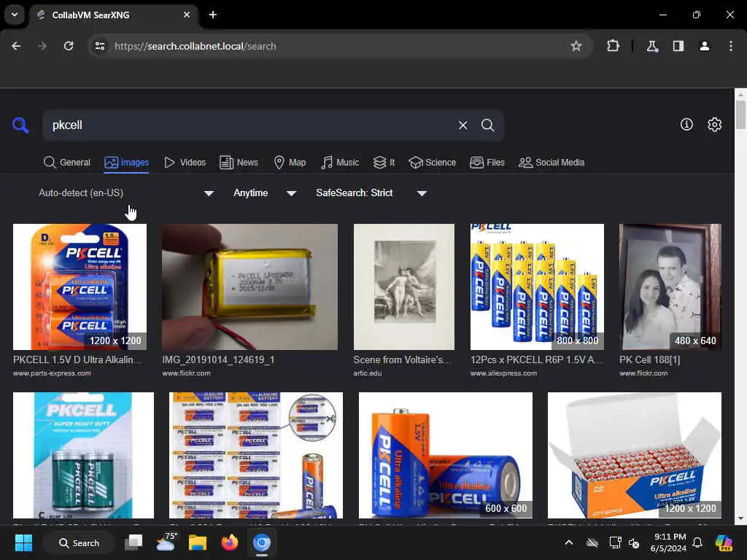The height and width of the screenshot is (560, 747).
Task: Open the about info icon
Action: [686, 124]
